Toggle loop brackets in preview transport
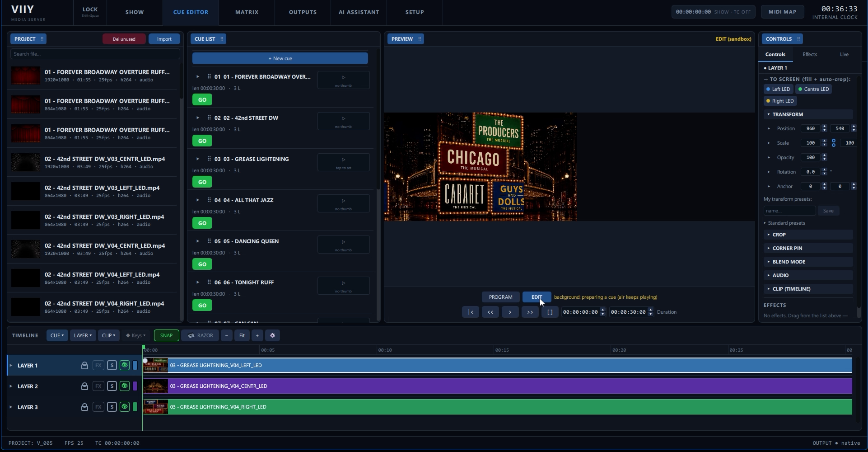 click(x=550, y=312)
